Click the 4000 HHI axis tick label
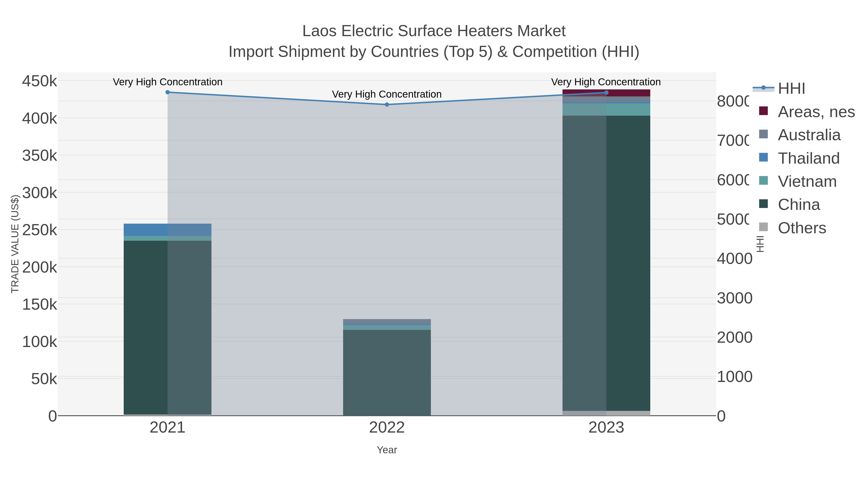Image resolution: width=868 pixels, height=488 pixels. [735, 259]
